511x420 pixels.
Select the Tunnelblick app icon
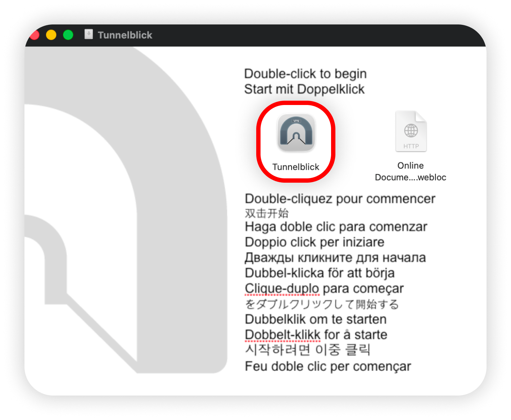[x=296, y=133]
